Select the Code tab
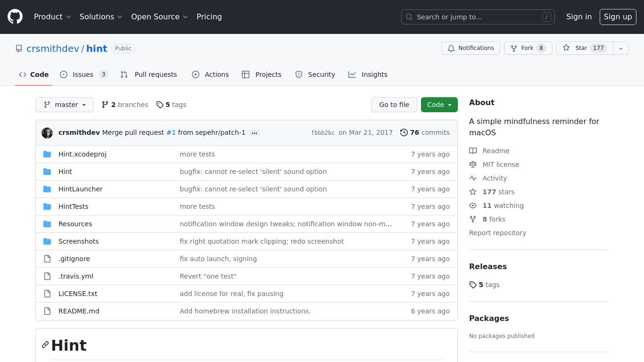 [33, 74]
